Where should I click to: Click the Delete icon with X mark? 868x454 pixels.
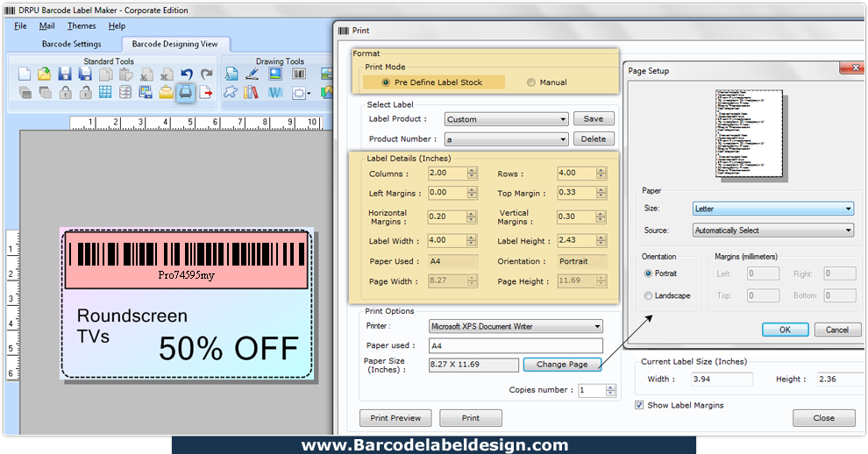[166, 74]
